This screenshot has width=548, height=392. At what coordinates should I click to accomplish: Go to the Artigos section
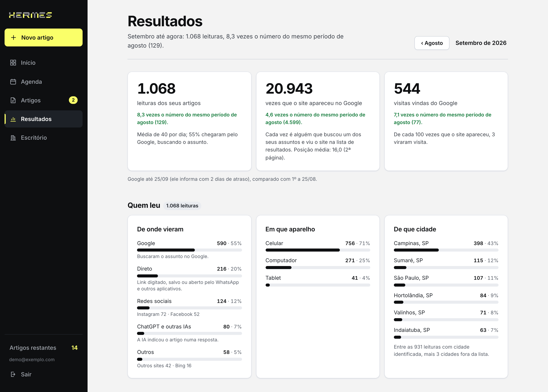(x=43, y=100)
